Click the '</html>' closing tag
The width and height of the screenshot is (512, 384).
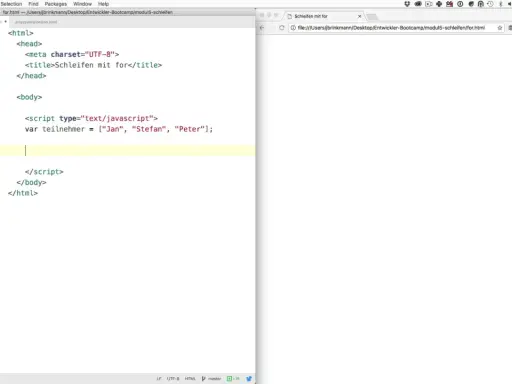tap(23, 193)
